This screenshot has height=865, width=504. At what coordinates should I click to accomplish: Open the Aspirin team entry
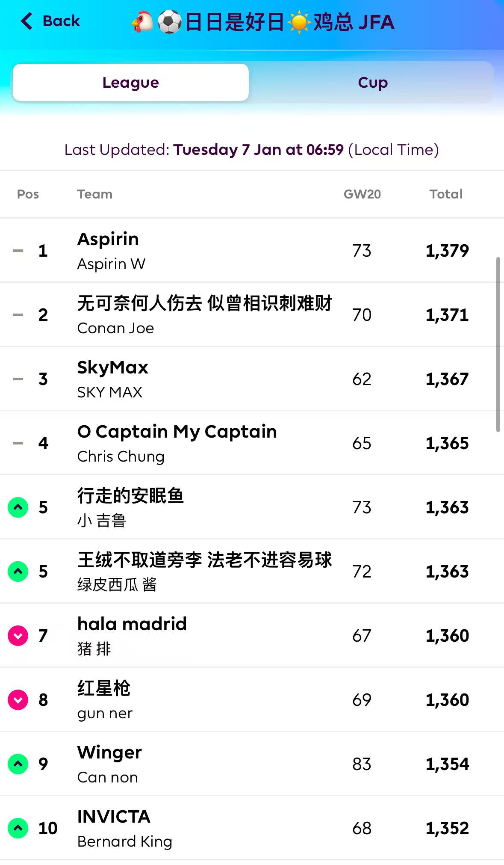pos(108,240)
